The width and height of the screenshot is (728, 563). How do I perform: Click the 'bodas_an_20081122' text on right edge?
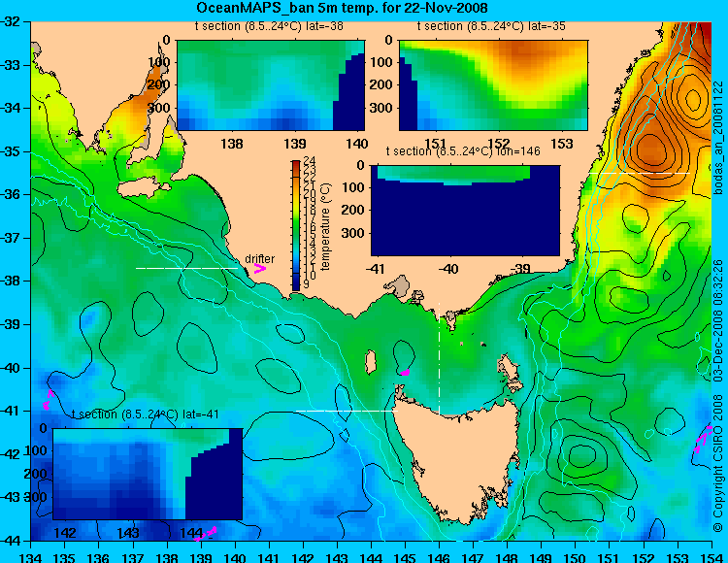[x=718, y=138]
